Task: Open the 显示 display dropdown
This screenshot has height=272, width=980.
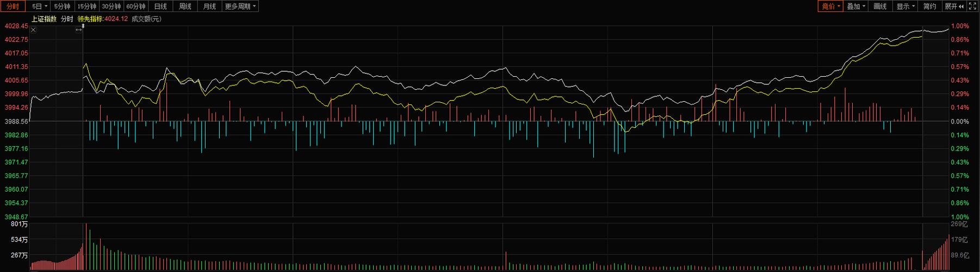Action: (x=905, y=7)
